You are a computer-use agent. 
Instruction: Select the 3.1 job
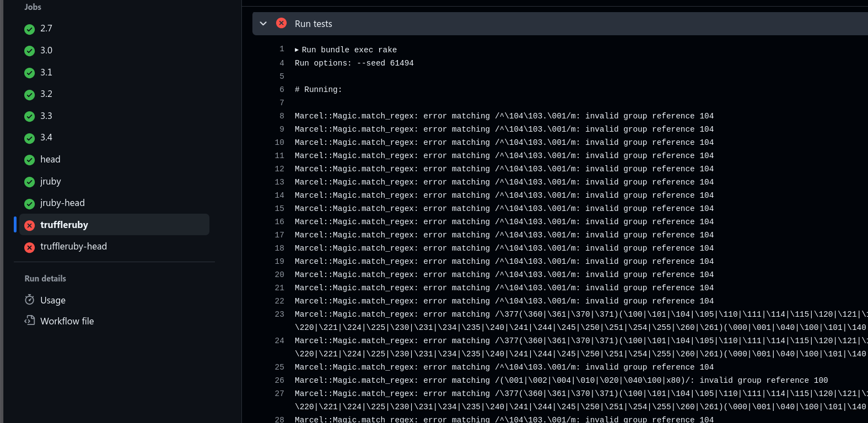click(46, 72)
